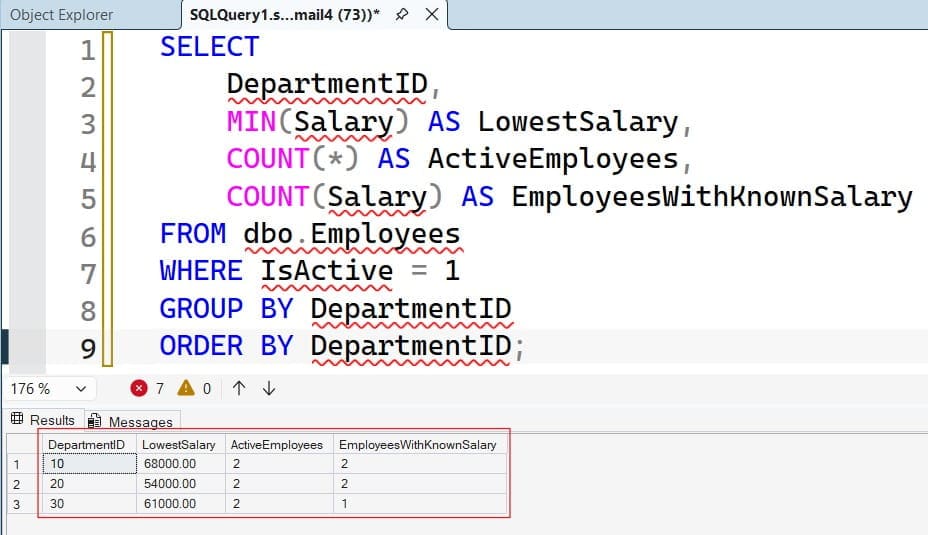Screen dimensions: 928x535
Task: Click the EmployeesWithKnownSalary column header
Action: 420,444
